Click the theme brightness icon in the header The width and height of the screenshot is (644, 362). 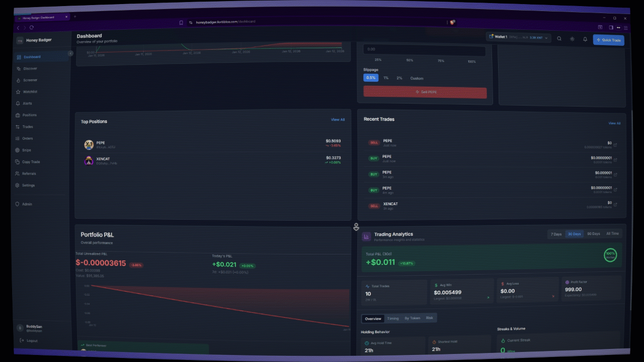point(572,39)
